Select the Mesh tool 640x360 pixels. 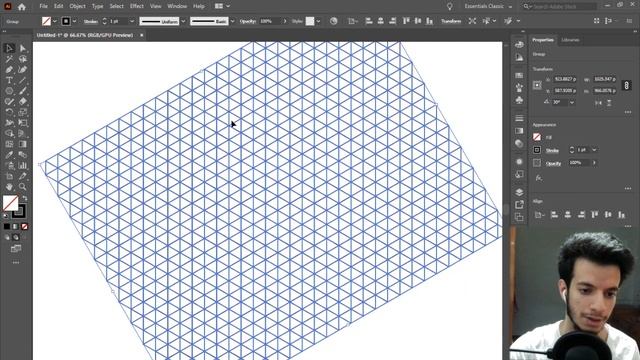pos(9,144)
